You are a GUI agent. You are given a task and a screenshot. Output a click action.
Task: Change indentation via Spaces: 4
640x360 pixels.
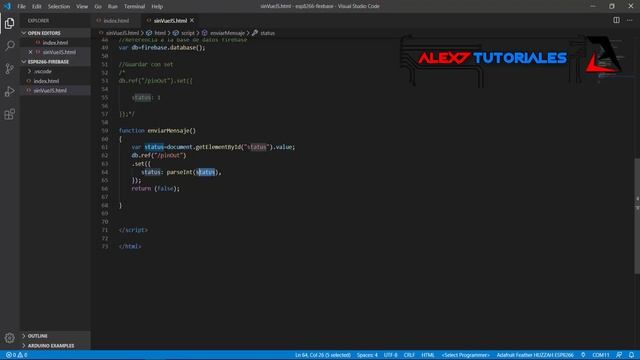click(367, 355)
